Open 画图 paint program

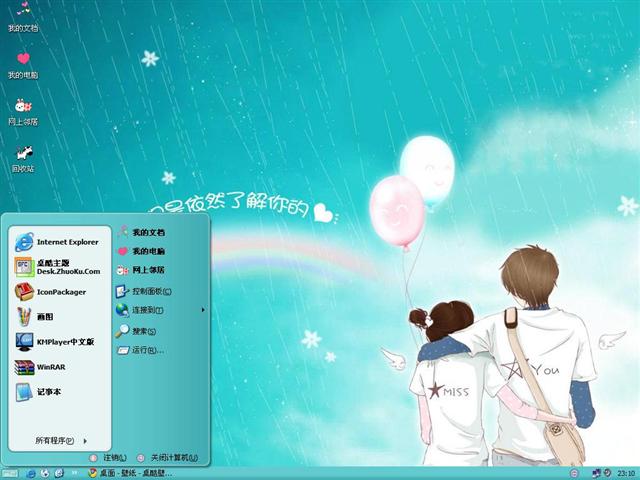tap(60, 317)
